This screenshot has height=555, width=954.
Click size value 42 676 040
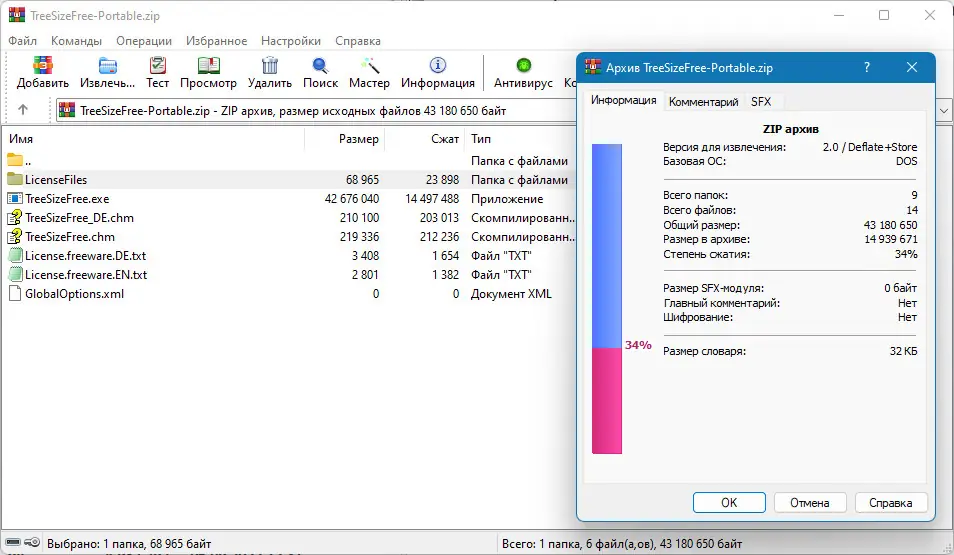(x=352, y=198)
